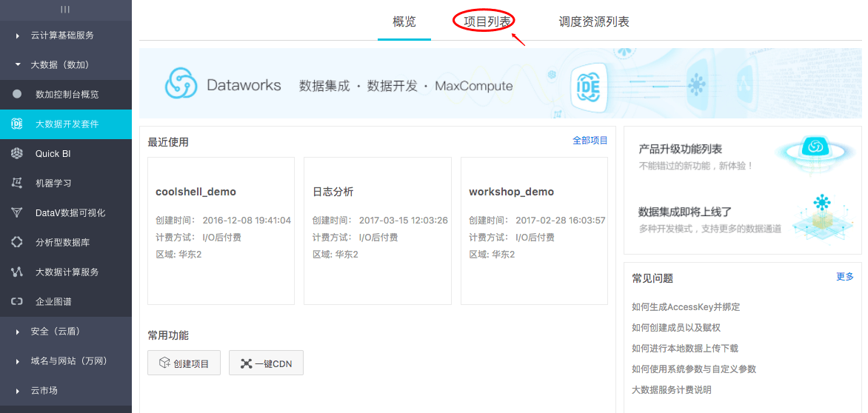Open 大数据计算服务 from sidebar
This screenshot has height=413, width=868.
[x=66, y=272]
